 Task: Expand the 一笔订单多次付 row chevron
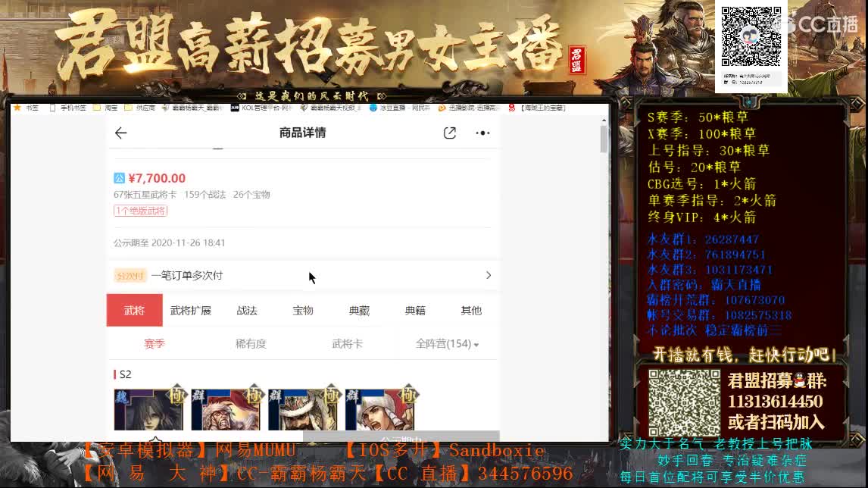coord(489,275)
